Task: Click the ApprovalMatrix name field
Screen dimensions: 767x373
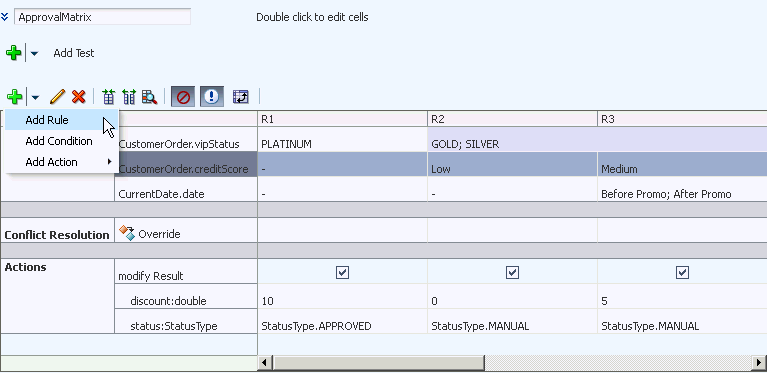Action: click(x=102, y=17)
